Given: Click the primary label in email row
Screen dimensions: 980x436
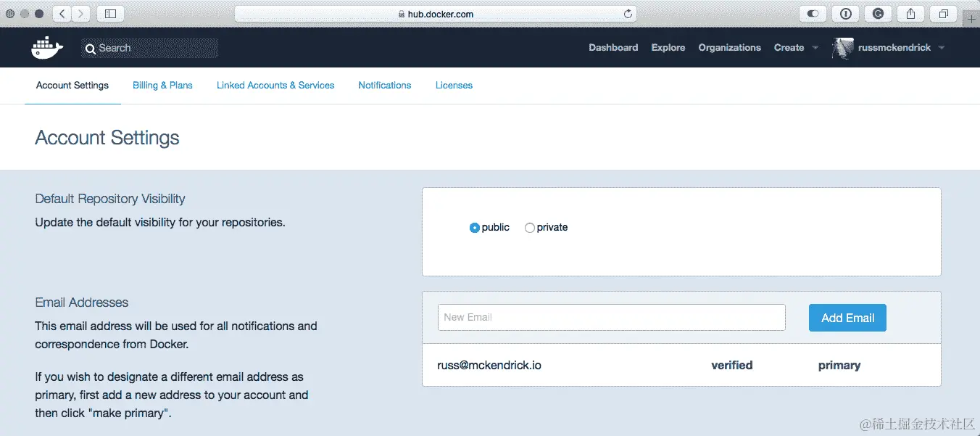Looking at the screenshot, I should click(x=839, y=366).
